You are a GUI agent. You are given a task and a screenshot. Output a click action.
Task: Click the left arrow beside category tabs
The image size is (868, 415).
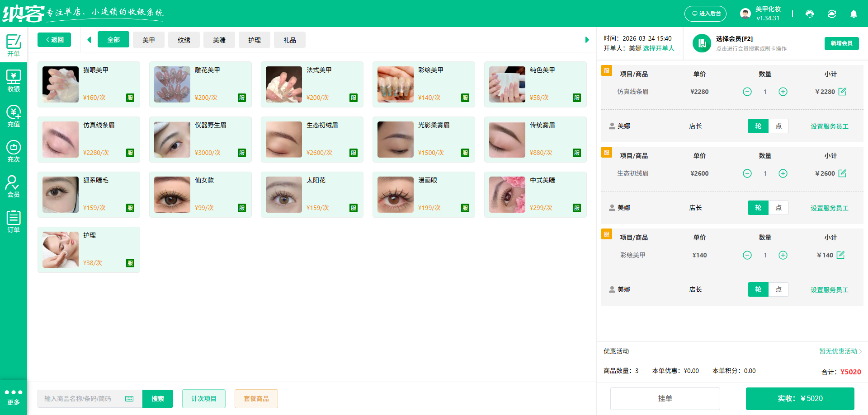(89, 40)
